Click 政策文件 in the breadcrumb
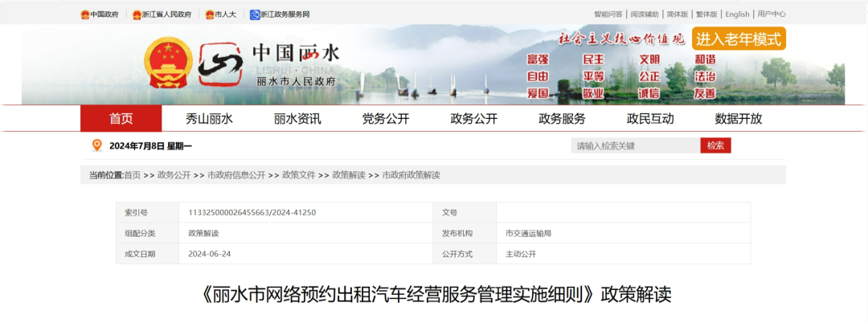868x323 pixels. tap(299, 175)
